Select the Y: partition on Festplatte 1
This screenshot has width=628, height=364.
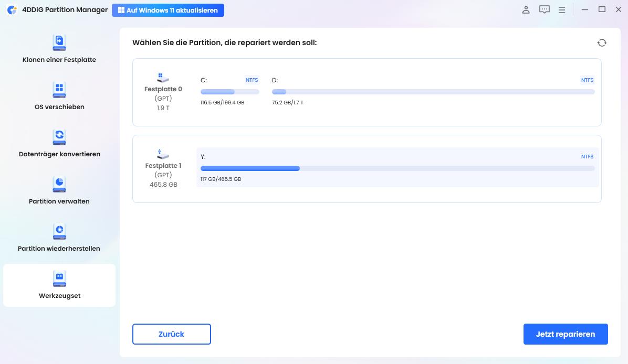tap(397, 168)
